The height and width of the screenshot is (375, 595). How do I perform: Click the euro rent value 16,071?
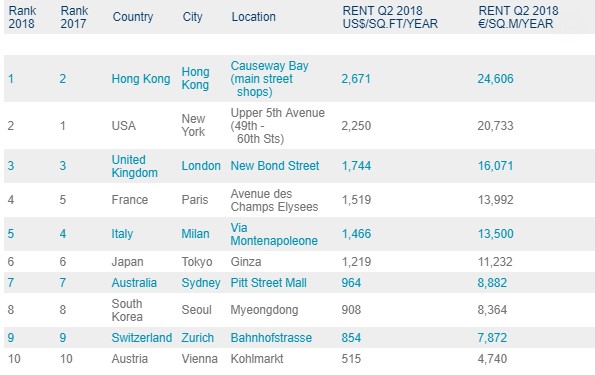[495, 166]
